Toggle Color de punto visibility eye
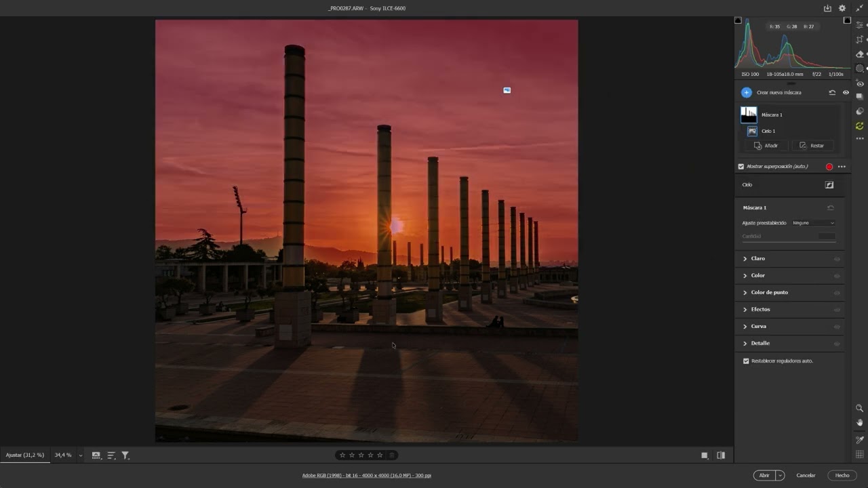This screenshot has height=488, width=868. (x=837, y=293)
